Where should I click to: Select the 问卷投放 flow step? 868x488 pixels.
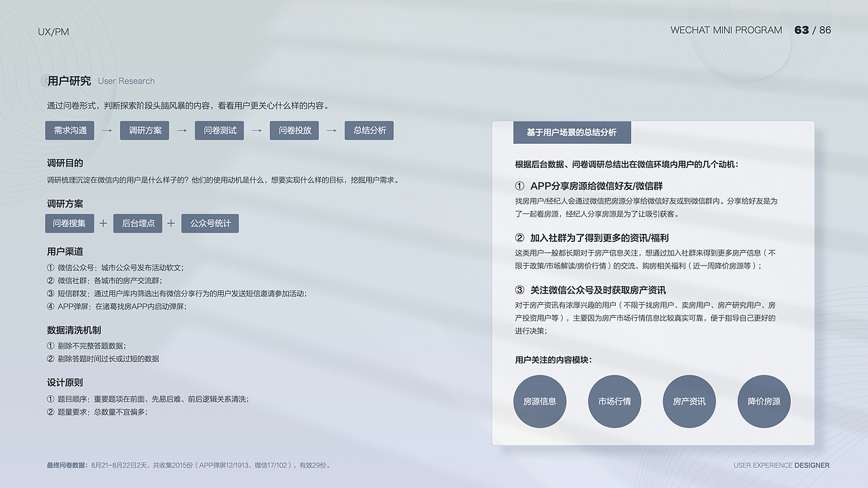(293, 130)
